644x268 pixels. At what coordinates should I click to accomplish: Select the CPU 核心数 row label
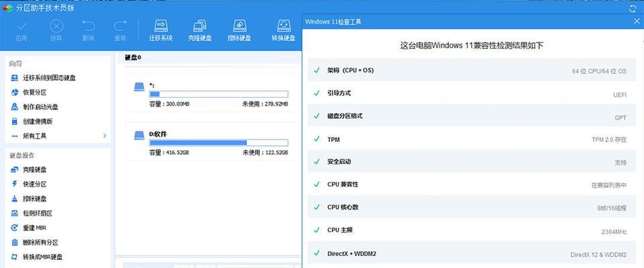coord(343,207)
